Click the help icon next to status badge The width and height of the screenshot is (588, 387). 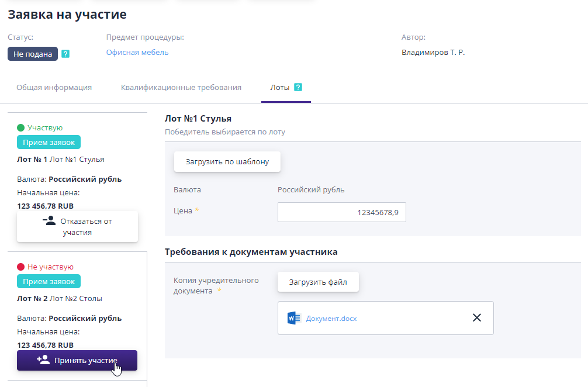click(65, 53)
